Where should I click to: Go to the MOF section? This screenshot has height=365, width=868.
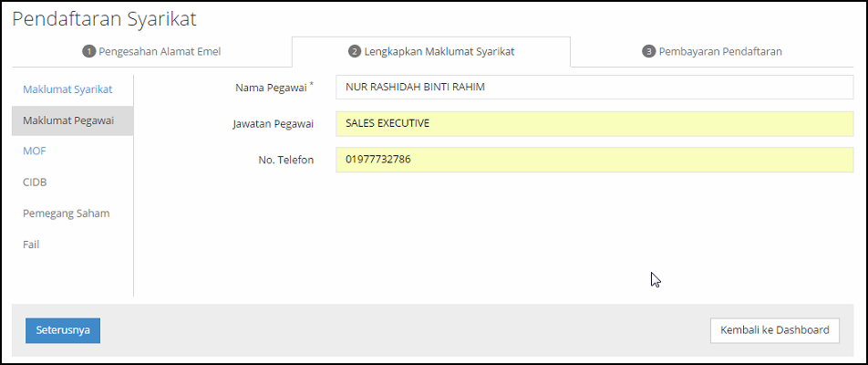[x=35, y=151]
